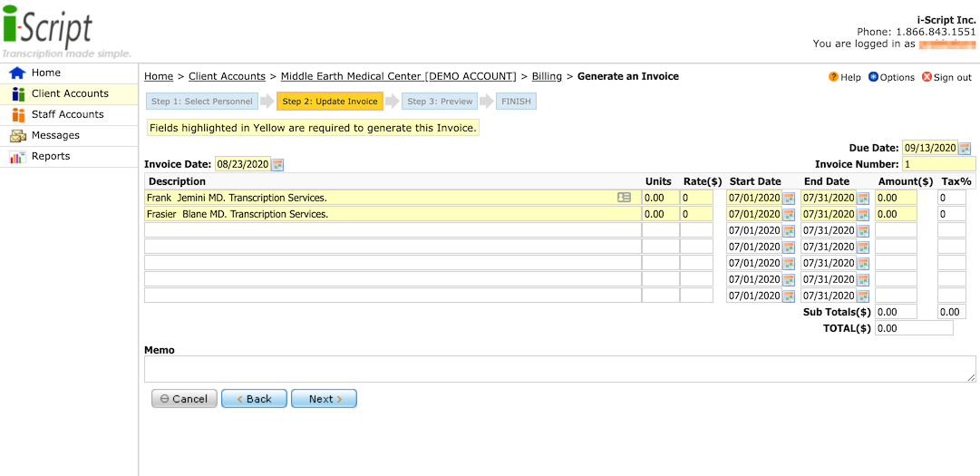
Task: Go to Messages in the sidebar
Action: [x=55, y=135]
